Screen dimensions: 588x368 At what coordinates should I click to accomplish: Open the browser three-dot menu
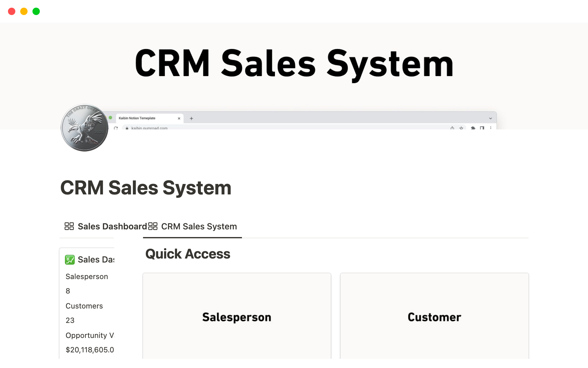(x=491, y=128)
